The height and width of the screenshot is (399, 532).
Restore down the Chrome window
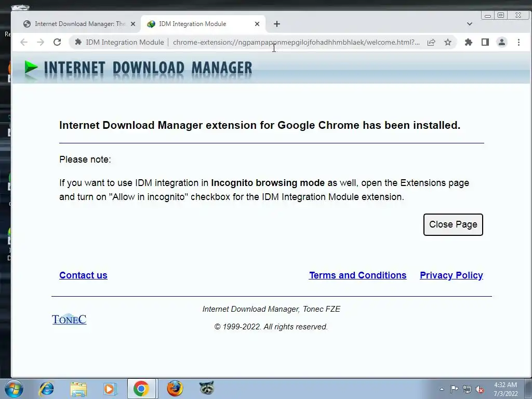point(501,15)
